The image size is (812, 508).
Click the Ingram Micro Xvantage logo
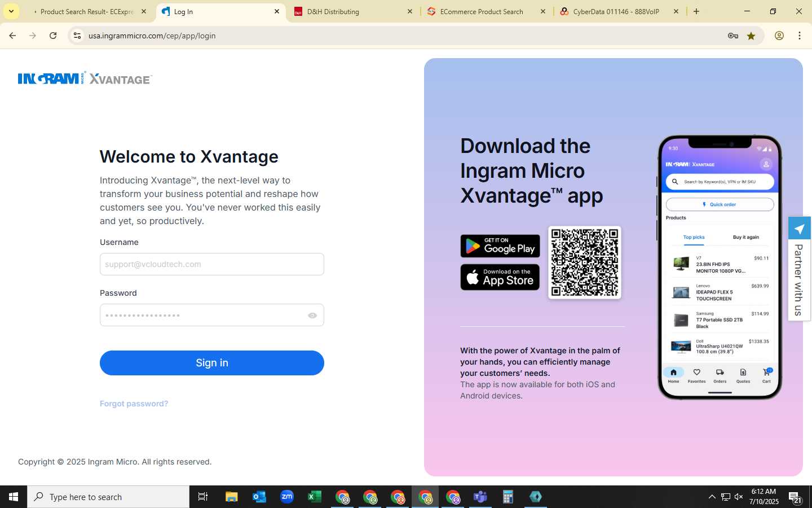coord(85,78)
